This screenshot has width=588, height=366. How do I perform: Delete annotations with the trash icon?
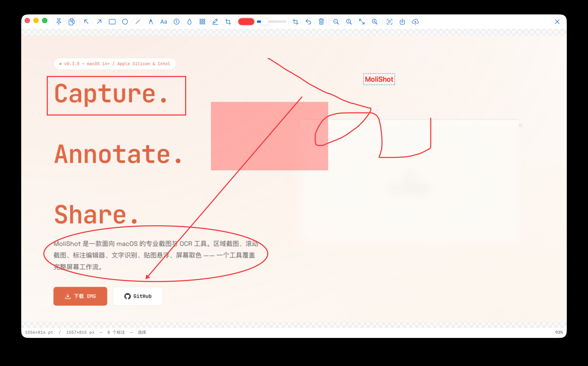coord(321,22)
